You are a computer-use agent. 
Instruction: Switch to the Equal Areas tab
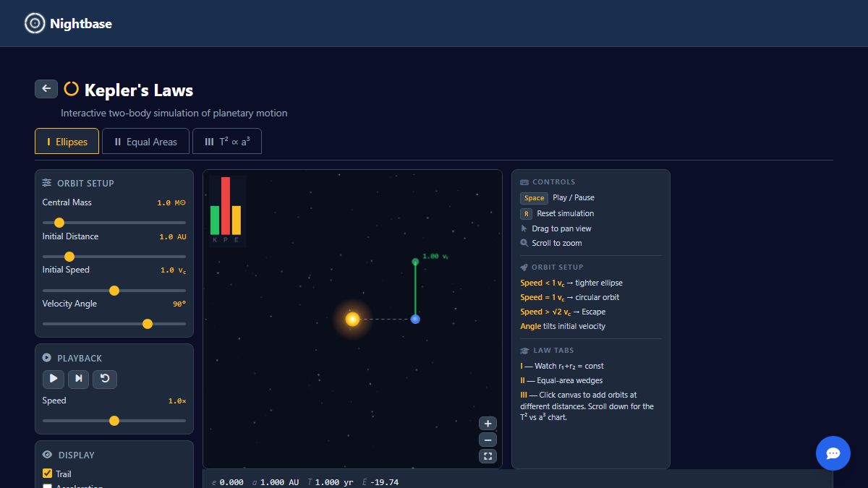pos(145,141)
